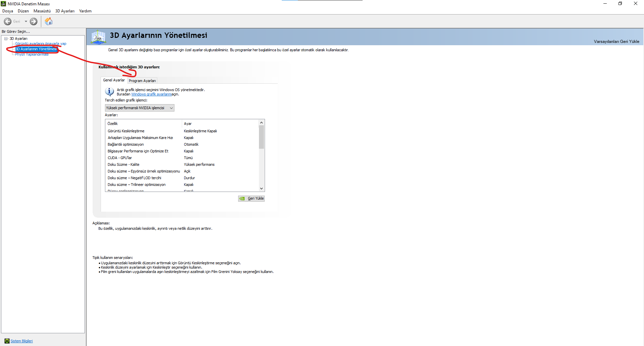Open the back history dropdown arrow
This screenshot has width=644, height=346.
(26, 21)
